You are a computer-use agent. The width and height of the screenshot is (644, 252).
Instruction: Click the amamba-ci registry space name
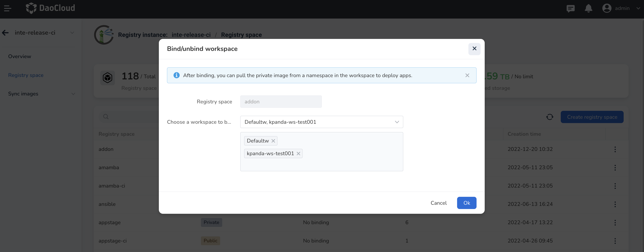(x=112, y=186)
